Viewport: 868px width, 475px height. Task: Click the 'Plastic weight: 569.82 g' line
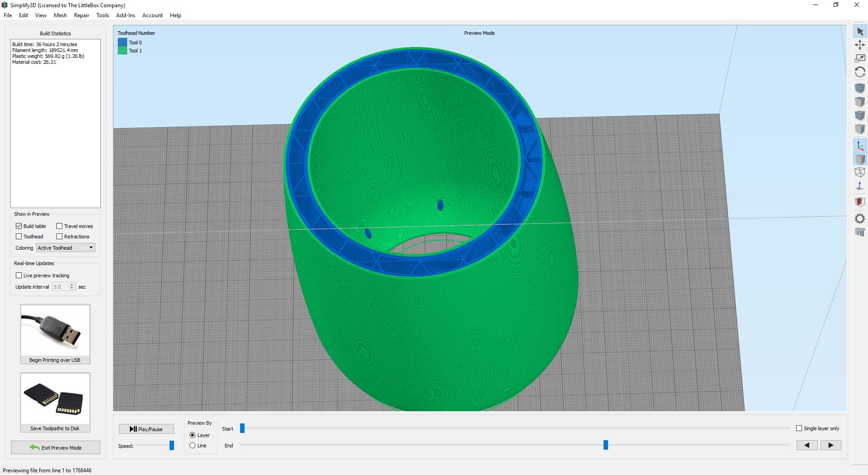pos(48,56)
